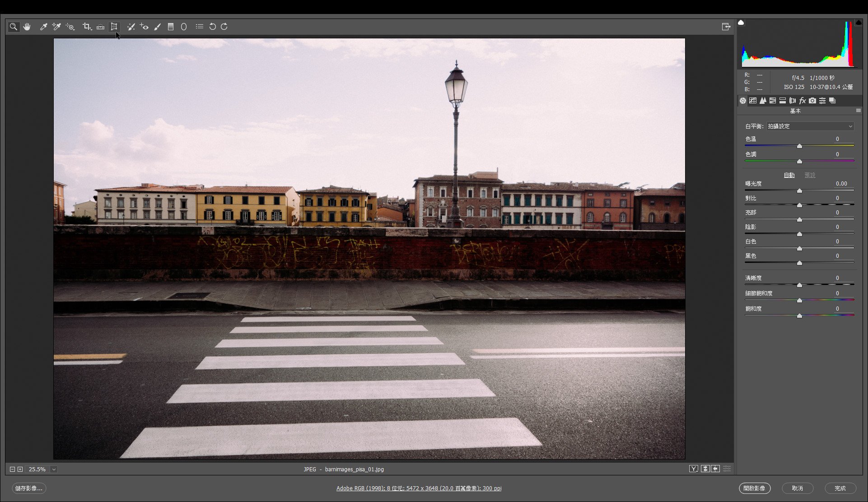Open the Presets panel tab
Screen dimensions: 868x502
pyautogui.click(x=822, y=101)
